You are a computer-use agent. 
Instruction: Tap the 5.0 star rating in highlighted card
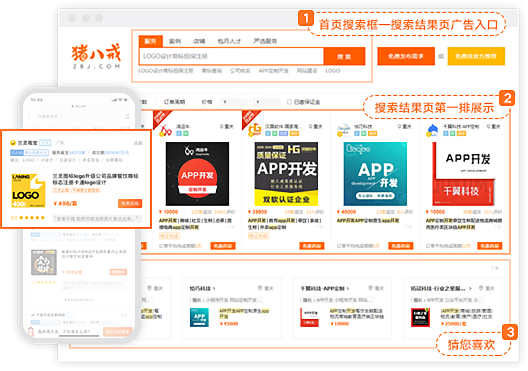pos(28,217)
